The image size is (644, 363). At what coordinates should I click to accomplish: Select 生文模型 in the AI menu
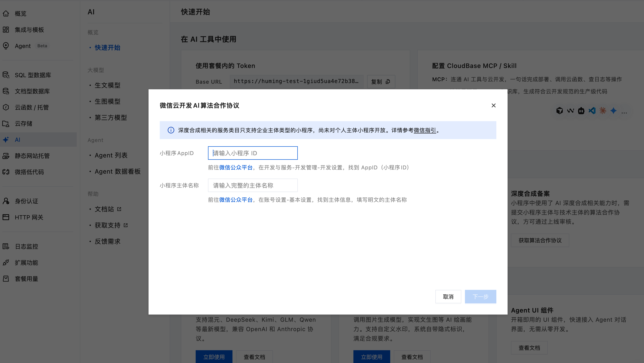[107, 85]
